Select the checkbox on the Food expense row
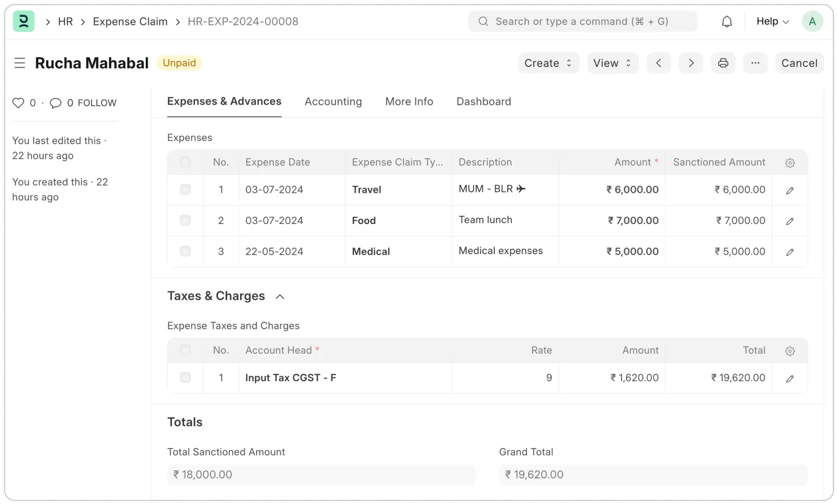The image size is (837, 504). [185, 220]
